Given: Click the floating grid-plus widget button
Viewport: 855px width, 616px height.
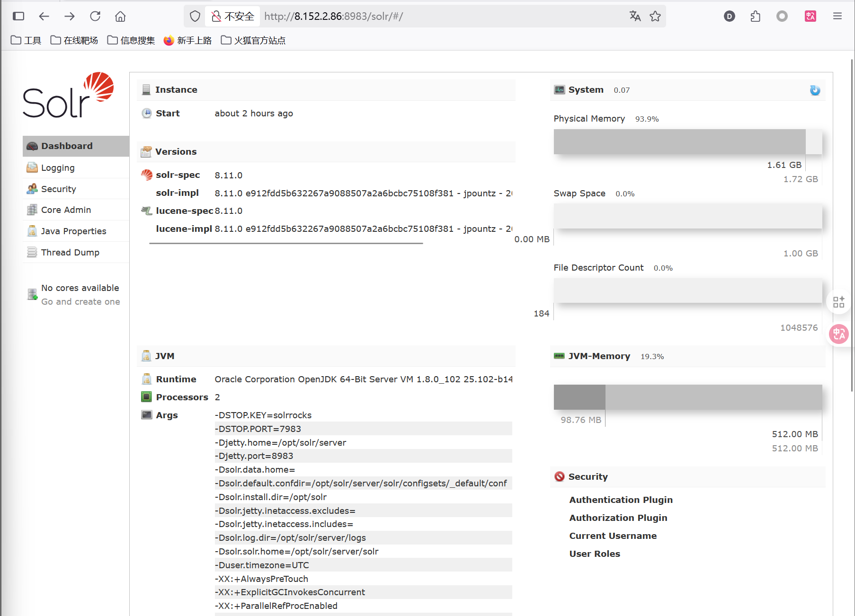Looking at the screenshot, I should coord(839,301).
